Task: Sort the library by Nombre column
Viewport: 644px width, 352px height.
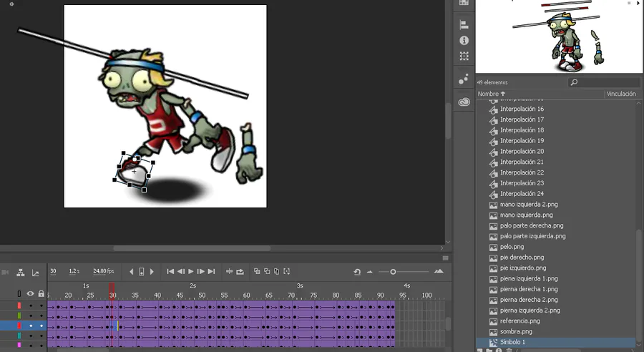Action: (x=491, y=94)
